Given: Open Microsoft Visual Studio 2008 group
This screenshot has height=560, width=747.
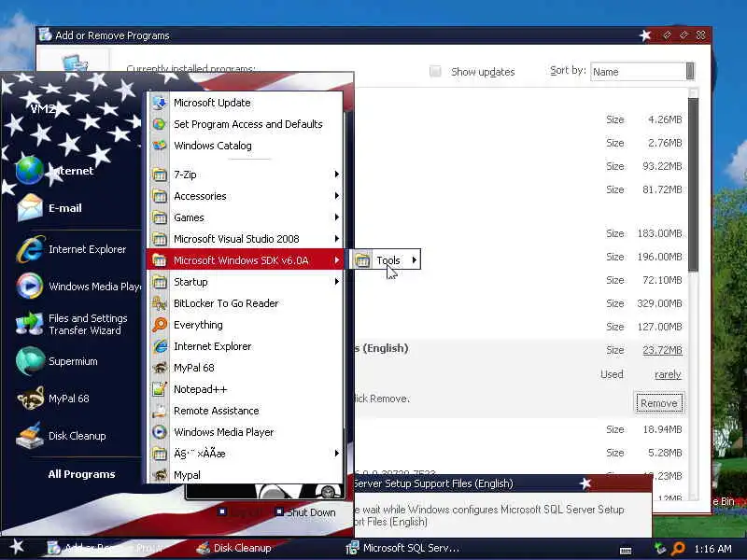Looking at the screenshot, I should tap(245, 239).
